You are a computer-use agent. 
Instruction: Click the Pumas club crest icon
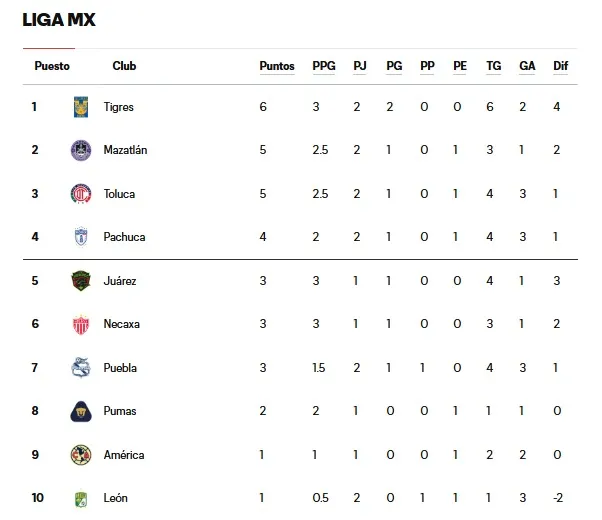(81, 411)
